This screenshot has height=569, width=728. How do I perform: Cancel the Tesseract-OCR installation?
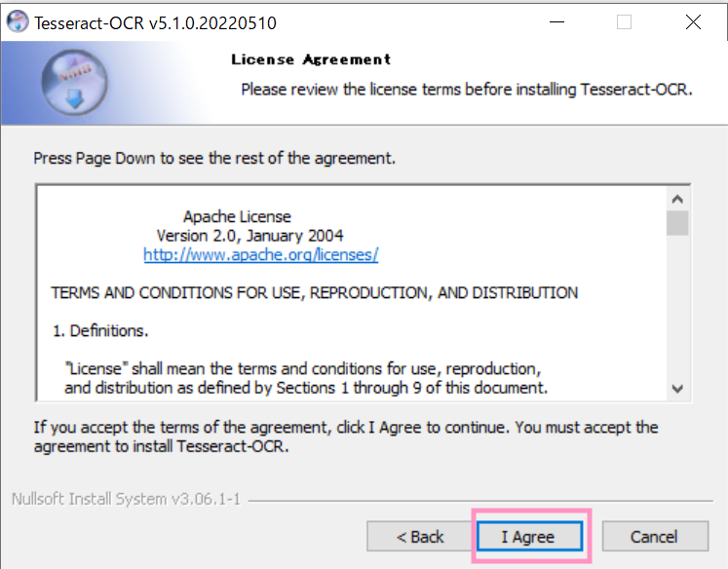(655, 537)
